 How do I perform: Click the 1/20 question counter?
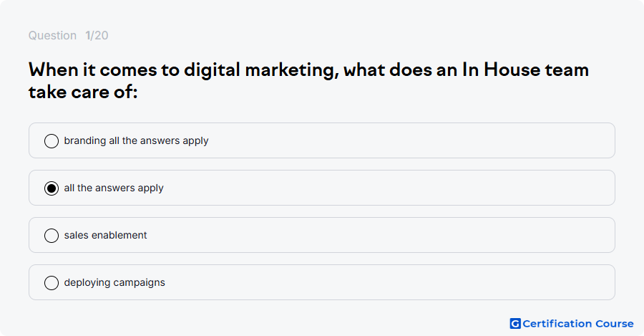[97, 35]
